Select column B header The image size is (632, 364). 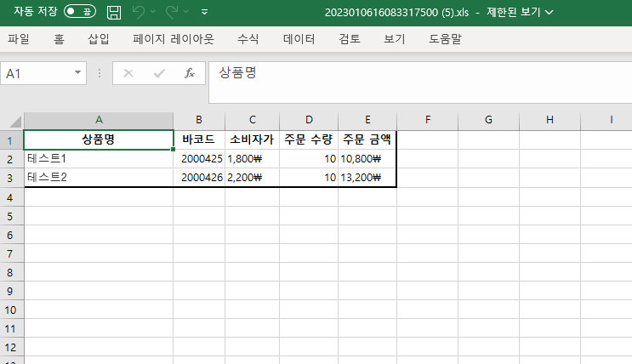pyautogui.click(x=199, y=120)
